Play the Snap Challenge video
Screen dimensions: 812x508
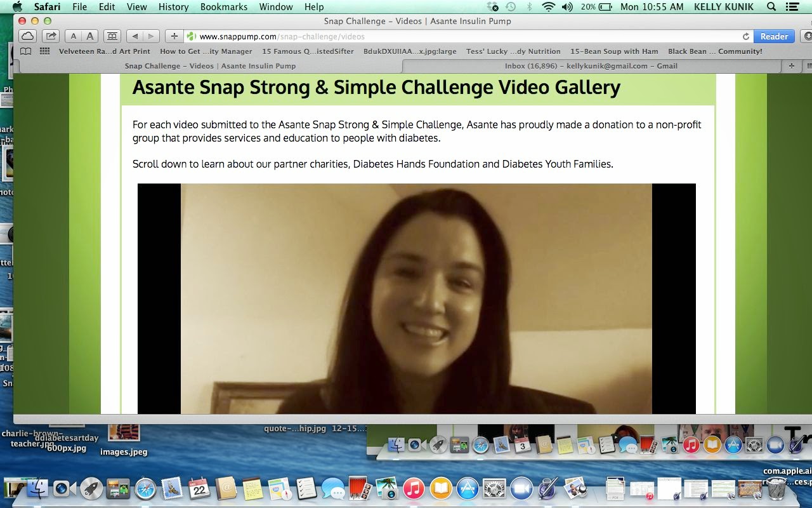pos(416,298)
